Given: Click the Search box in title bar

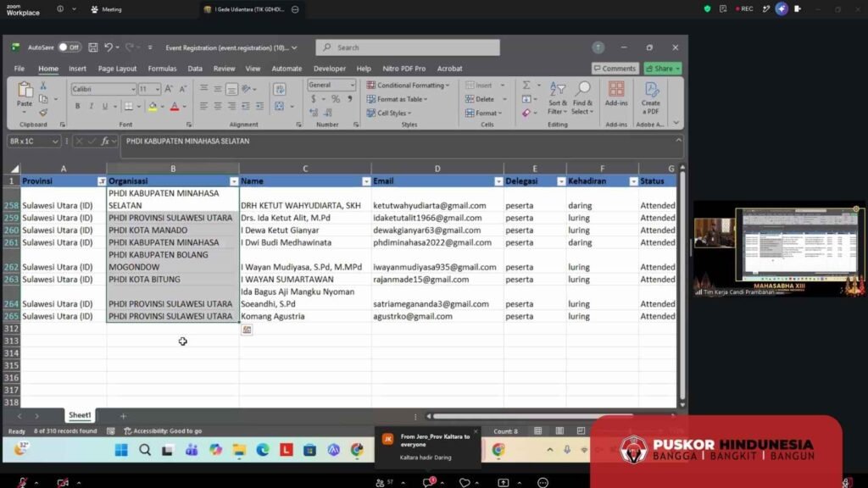Looking at the screenshot, I should 408,47.
